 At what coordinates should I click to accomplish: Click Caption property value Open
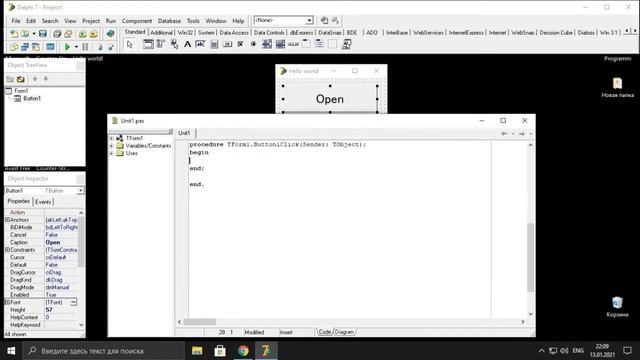53,242
